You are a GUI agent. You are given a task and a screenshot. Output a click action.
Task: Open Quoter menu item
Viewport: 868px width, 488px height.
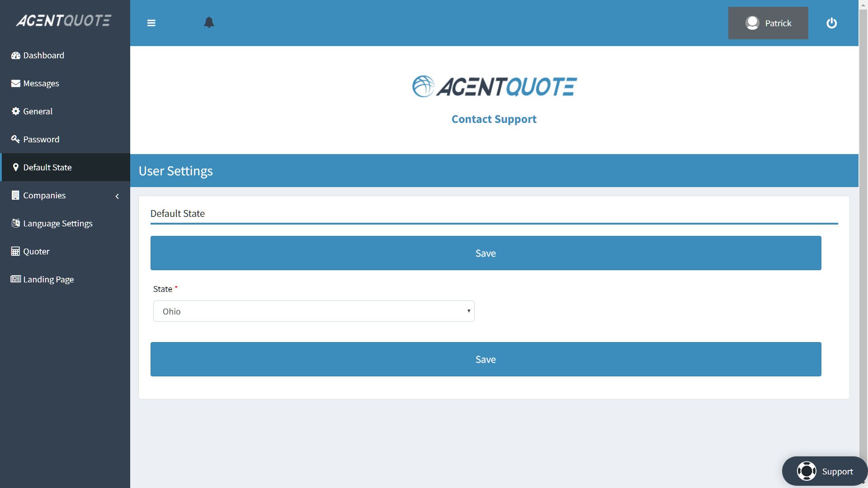[x=65, y=252]
